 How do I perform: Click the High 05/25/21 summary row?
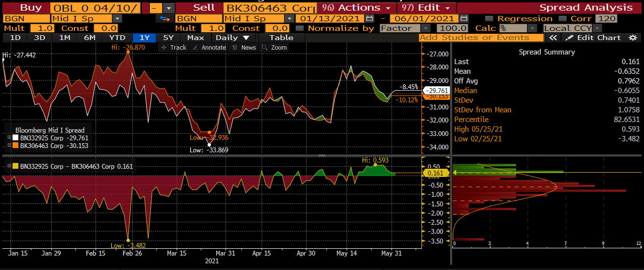547,129
